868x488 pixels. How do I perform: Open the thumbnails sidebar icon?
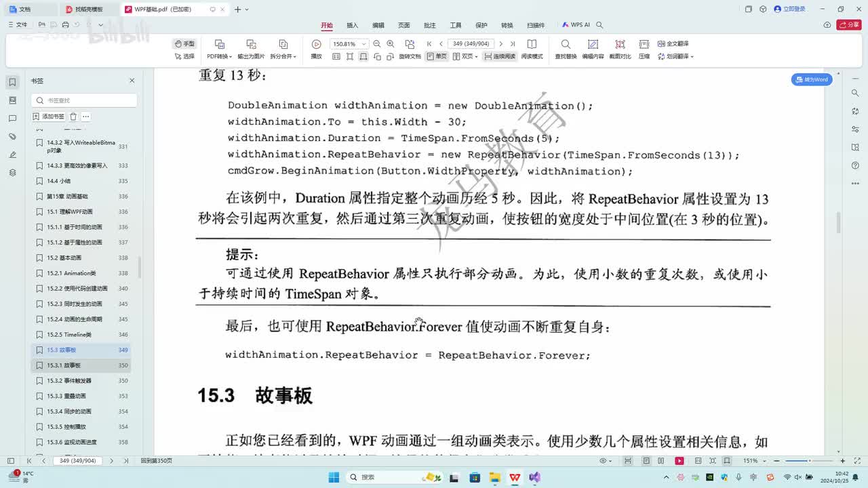[12, 100]
